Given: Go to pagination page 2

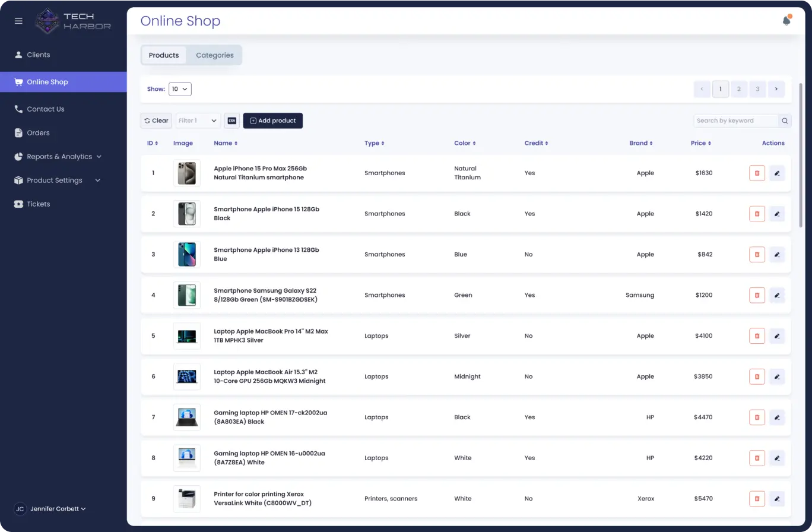Looking at the screenshot, I should point(739,89).
